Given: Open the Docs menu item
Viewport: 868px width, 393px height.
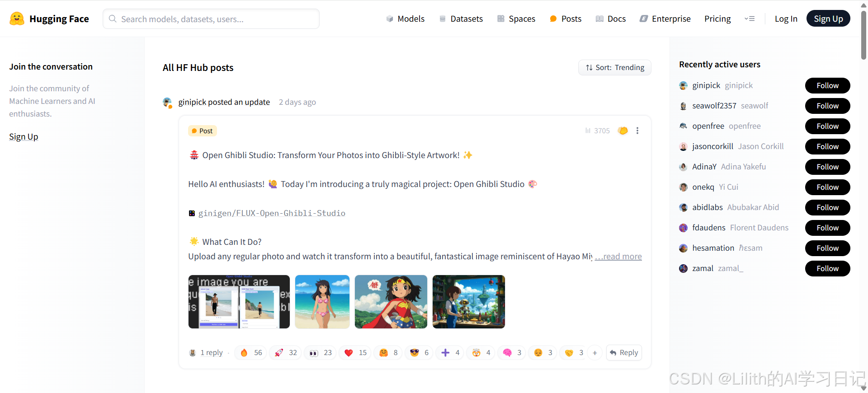Looking at the screenshot, I should 611,19.
